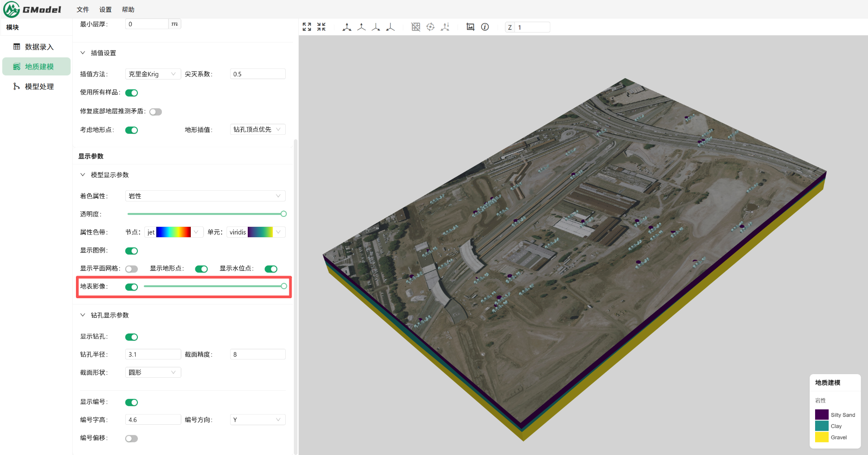Open the 帮助 menu
Screen dimensions: 868x455
[128, 9]
